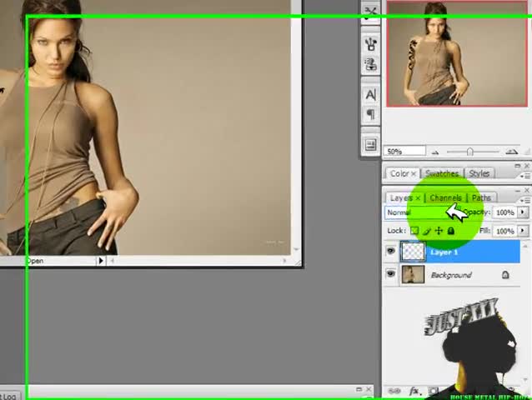Switch to the Styles tab
The width and height of the screenshot is (532, 400).
click(x=479, y=173)
